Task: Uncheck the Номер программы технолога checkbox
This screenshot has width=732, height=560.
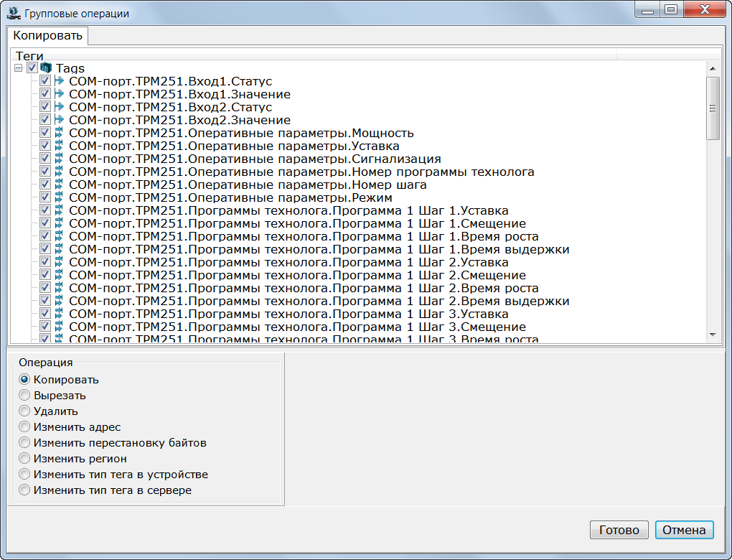Action: point(44,172)
